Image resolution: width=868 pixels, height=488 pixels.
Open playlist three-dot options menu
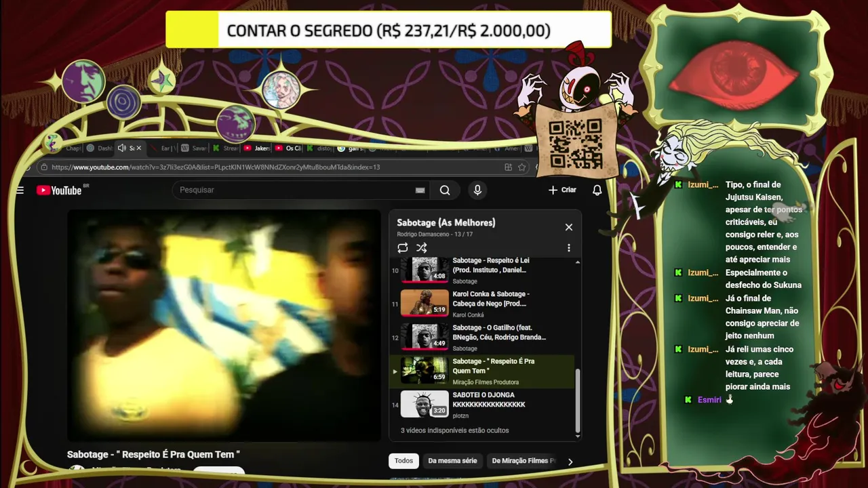tap(568, 248)
